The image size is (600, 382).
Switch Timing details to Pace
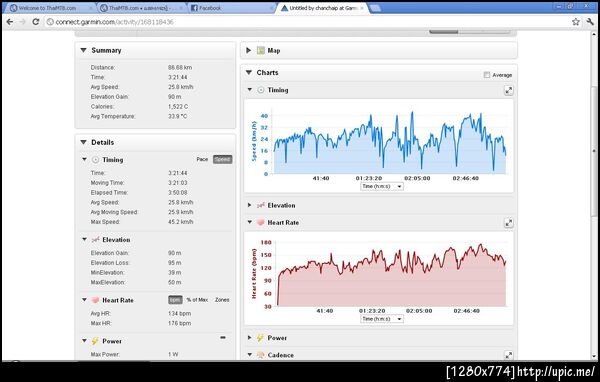coord(202,159)
